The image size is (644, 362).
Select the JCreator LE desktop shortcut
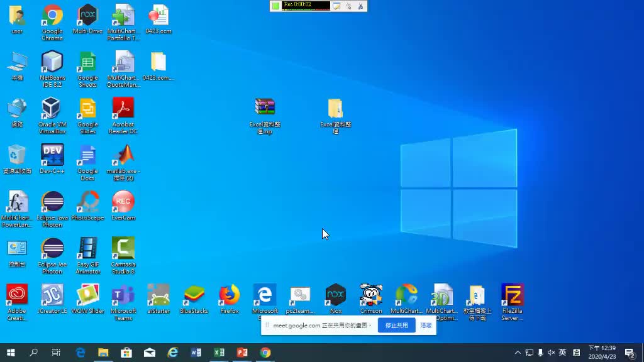pyautogui.click(x=52, y=299)
